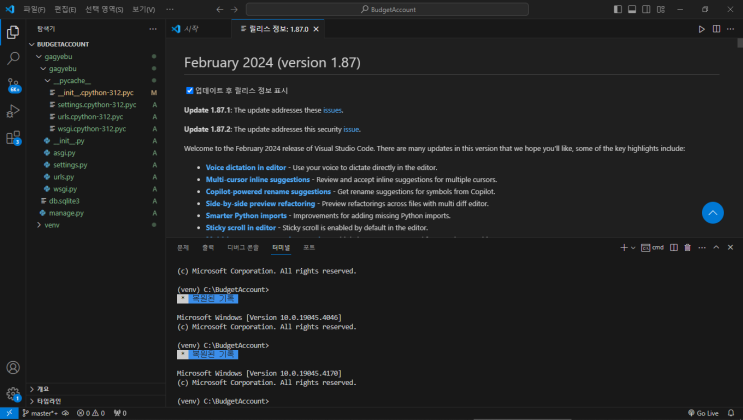Toggle panel layout icon in title bar
Viewport: 743px width, 420px height.
tap(632, 9)
